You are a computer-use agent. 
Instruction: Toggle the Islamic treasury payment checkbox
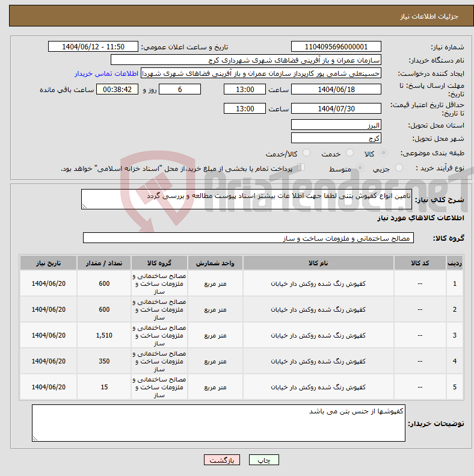coord(301,167)
